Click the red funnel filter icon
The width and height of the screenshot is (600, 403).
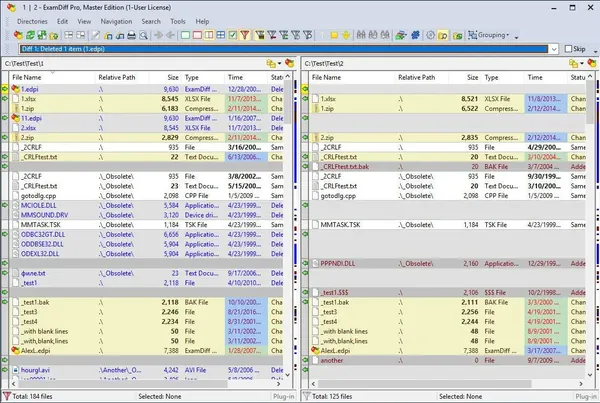[245, 36]
